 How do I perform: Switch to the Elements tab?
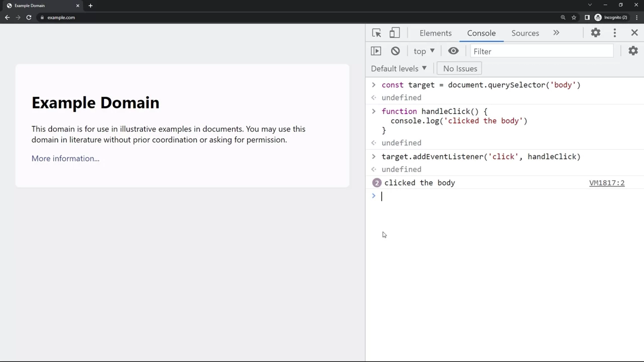point(435,33)
